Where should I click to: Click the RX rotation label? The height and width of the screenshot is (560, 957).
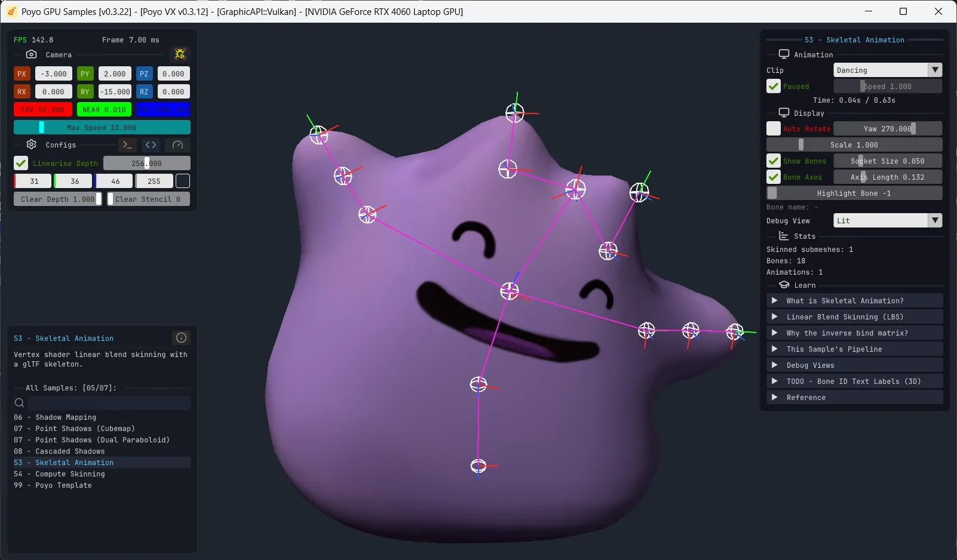pos(22,91)
